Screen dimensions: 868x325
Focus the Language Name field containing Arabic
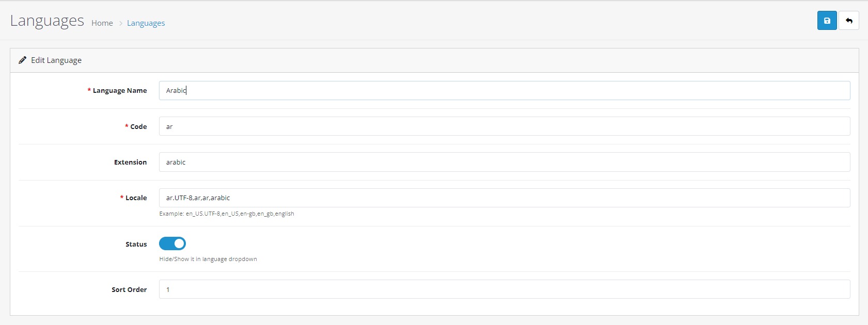(x=504, y=91)
